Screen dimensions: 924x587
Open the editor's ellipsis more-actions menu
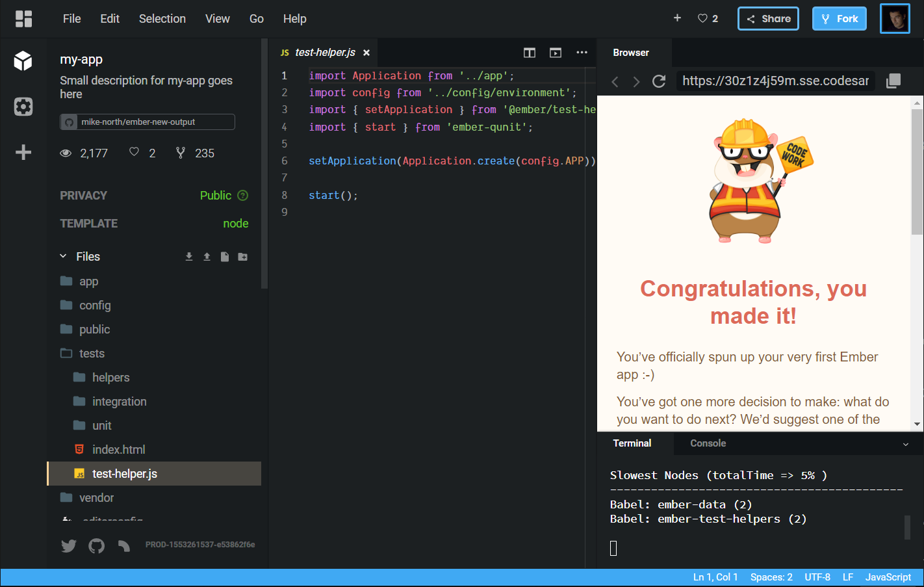(582, 52)
